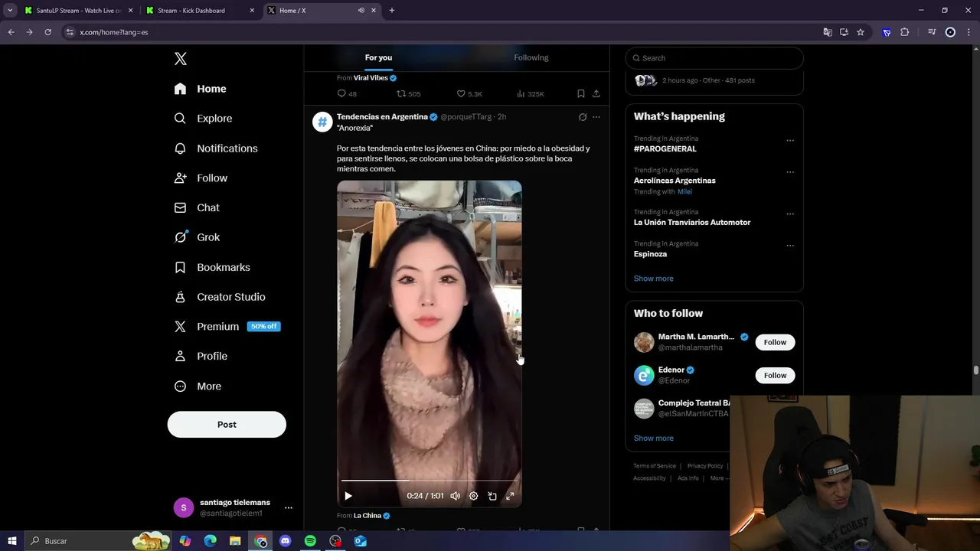Open Bookmarks in the sidebar
The image size is (980, 551).
(212, 267)
